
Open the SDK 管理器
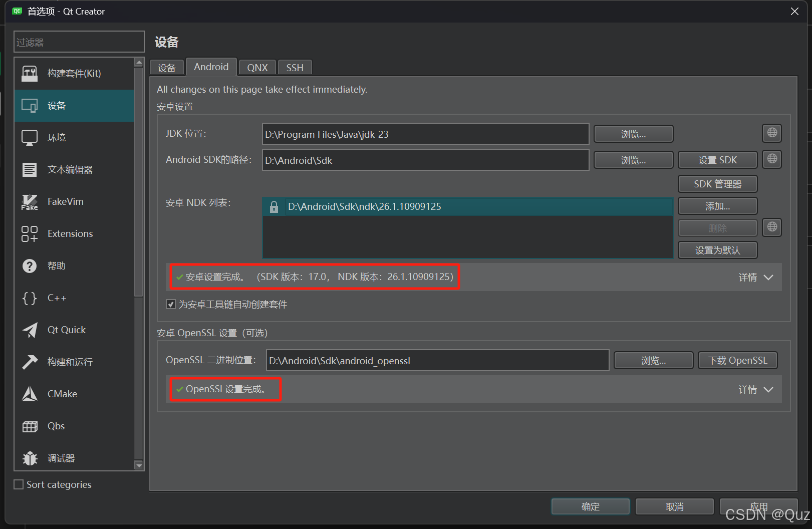point(717,184)
